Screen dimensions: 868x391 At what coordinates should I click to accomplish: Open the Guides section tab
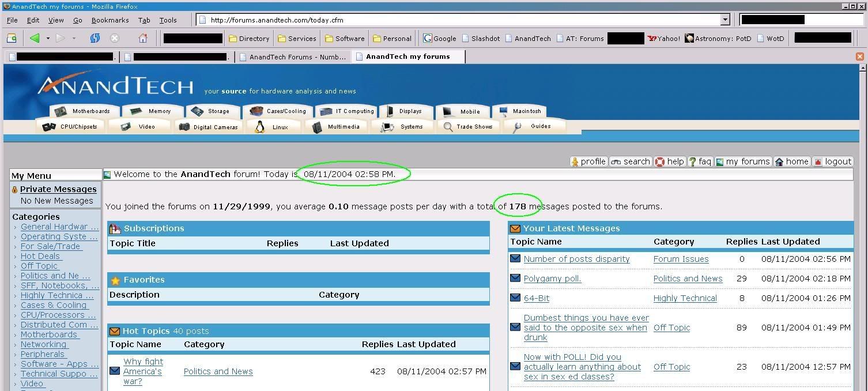point(534,127)
